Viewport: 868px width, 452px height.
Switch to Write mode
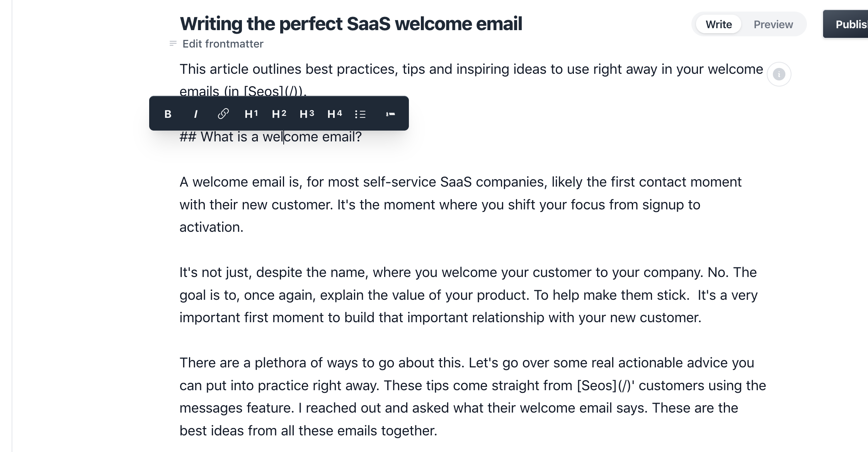tap(718, 24)
